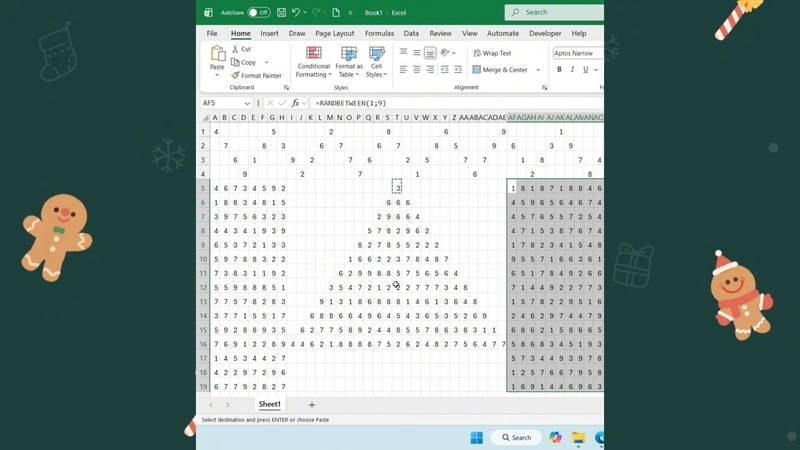Open the Review tab
The height and width of the screenshot is (450, 800).
[440, 33]
